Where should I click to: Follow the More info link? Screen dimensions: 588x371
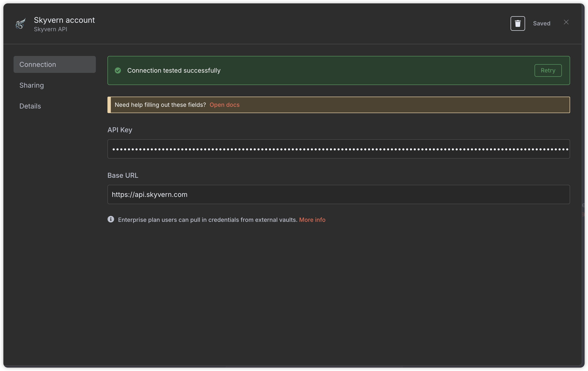pos(312,220)
